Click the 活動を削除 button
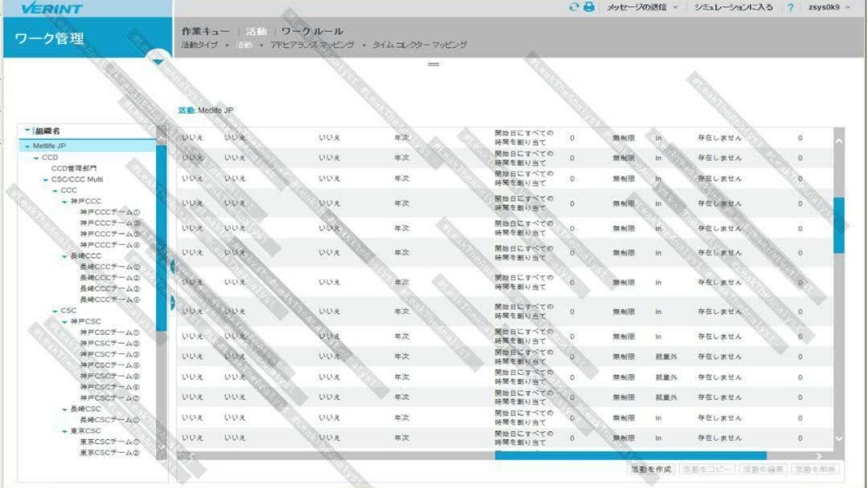Screen dimensions: 868x488 tap(816, 469)
